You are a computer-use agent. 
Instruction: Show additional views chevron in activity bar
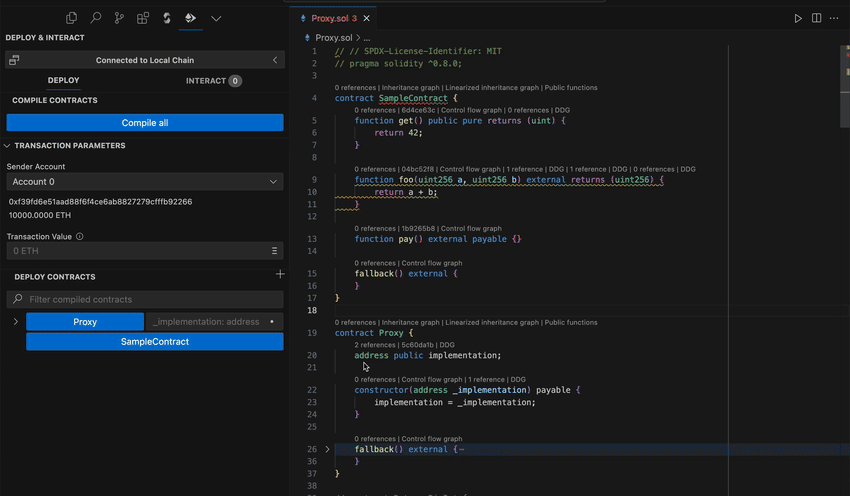click(216, 18)
